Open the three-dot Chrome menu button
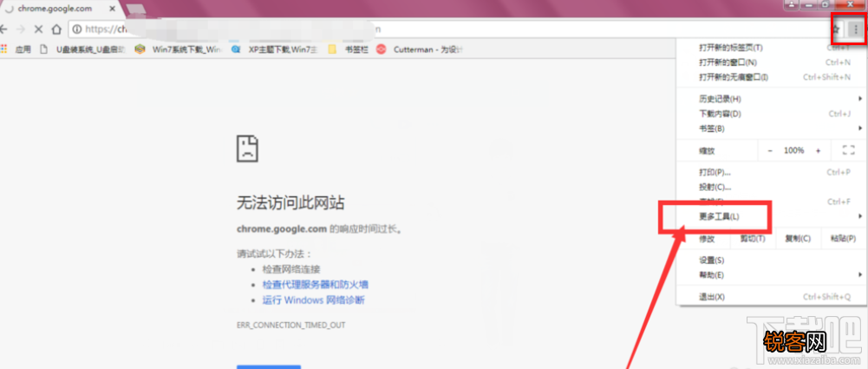The height and width of the screenshot is (369, 868). click(857, 30)
